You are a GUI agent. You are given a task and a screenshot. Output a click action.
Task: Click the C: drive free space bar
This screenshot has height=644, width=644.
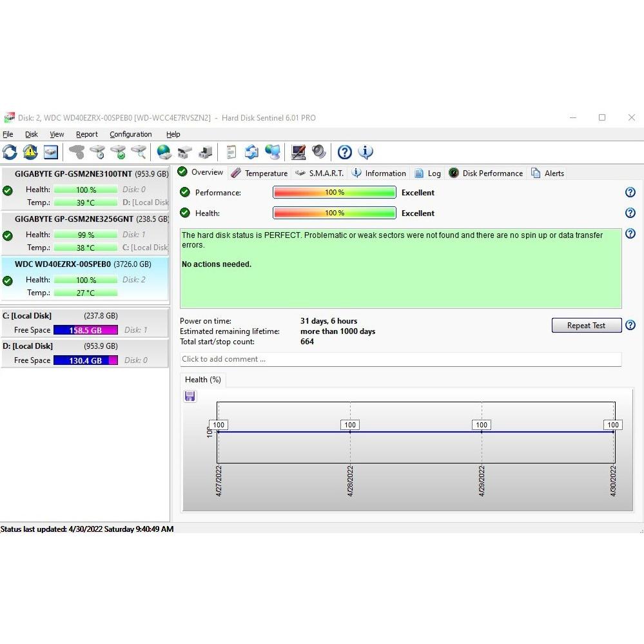[x=85, y=330]
